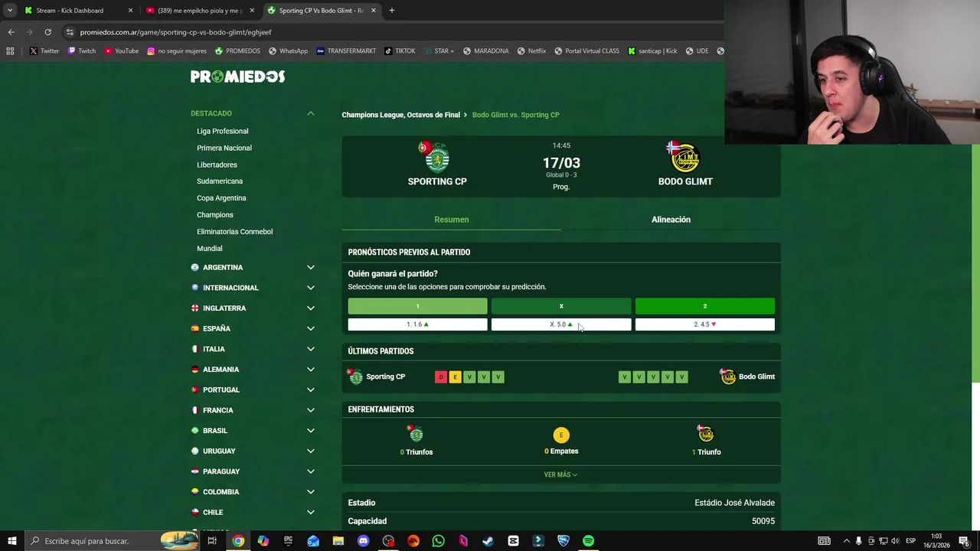Select prediction option X (draw)
Viewport: 980px width, 551px height.
561,306
